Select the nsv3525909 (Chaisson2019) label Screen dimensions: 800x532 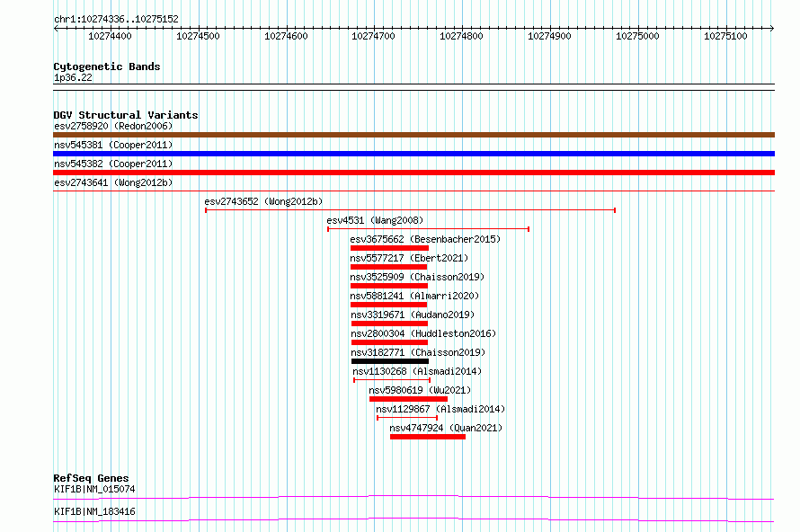pos(417,277)
